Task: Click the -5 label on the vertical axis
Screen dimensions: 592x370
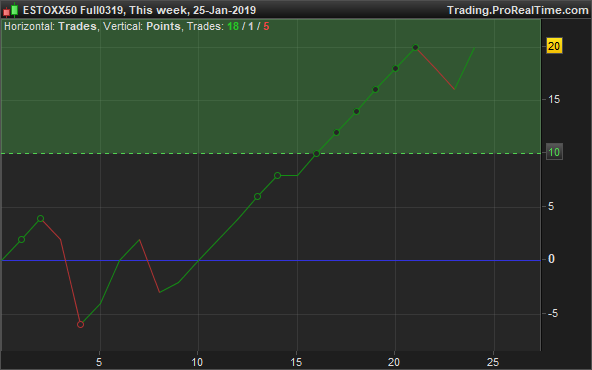Action: pyautogui.click(x=552, y=313)
